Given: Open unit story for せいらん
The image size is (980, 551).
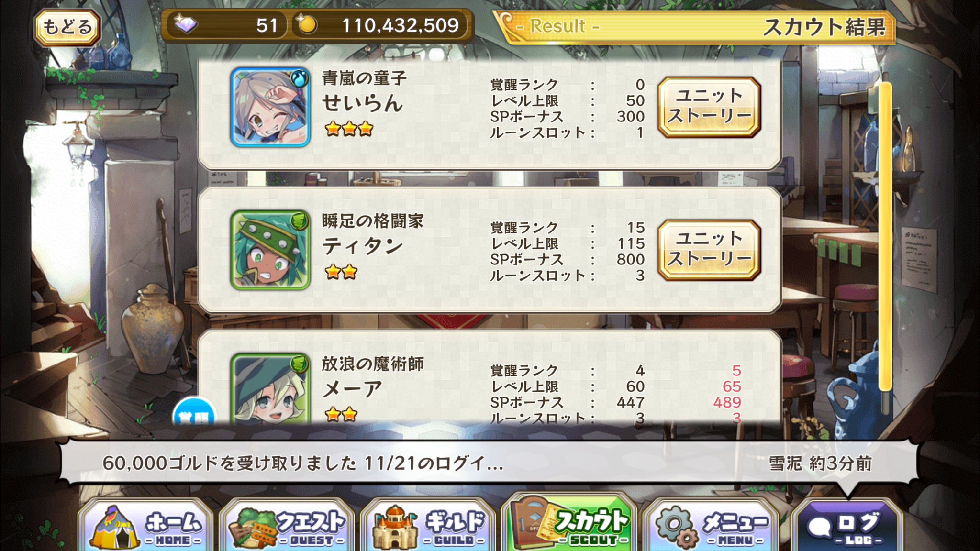Looking at the screenshot, I should 709,107.
